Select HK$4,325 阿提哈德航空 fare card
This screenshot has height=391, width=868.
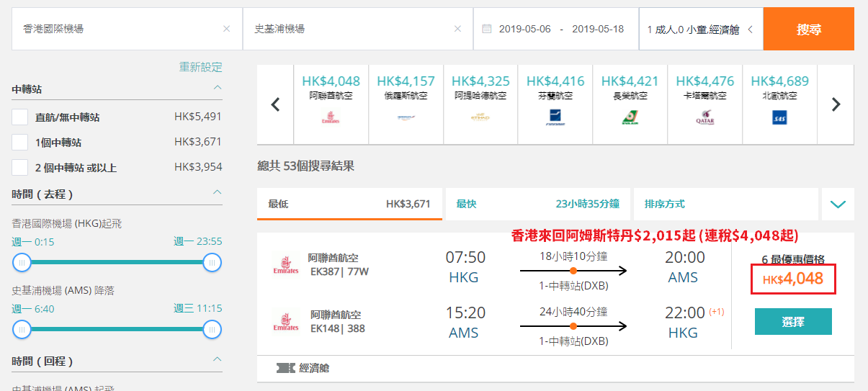(480, 104)
